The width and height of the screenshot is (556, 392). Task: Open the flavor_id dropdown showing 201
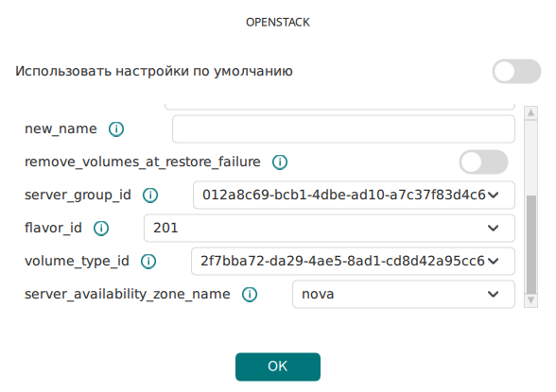point(329,228)
